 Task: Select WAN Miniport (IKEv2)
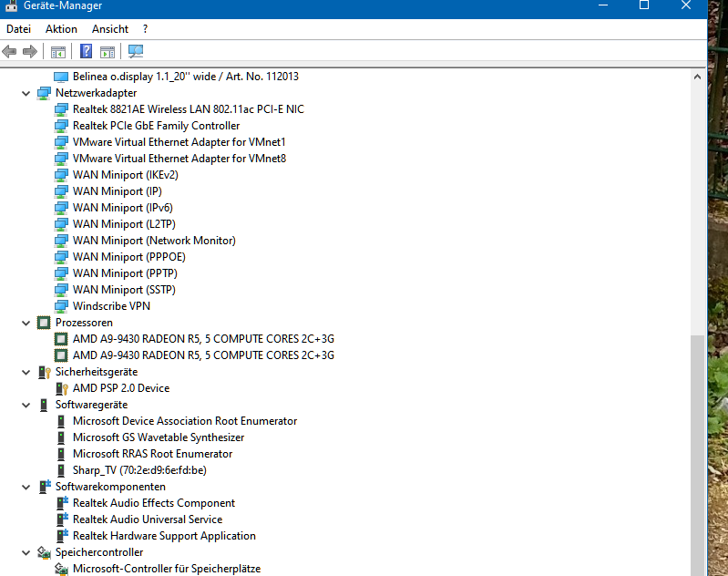126,175
